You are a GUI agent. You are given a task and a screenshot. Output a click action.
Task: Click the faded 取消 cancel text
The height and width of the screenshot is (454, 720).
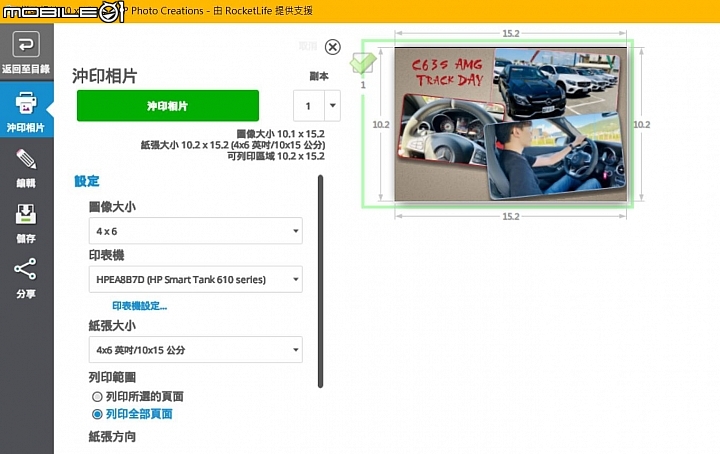pos(308,46)
